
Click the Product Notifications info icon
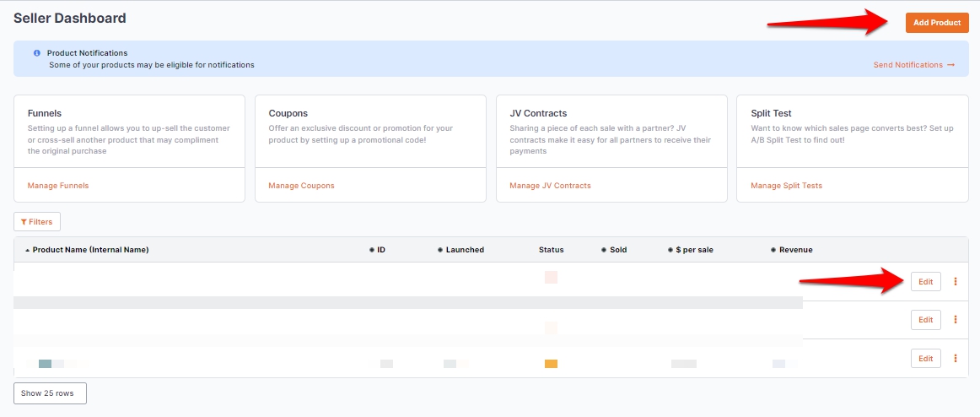pos(37,53)
